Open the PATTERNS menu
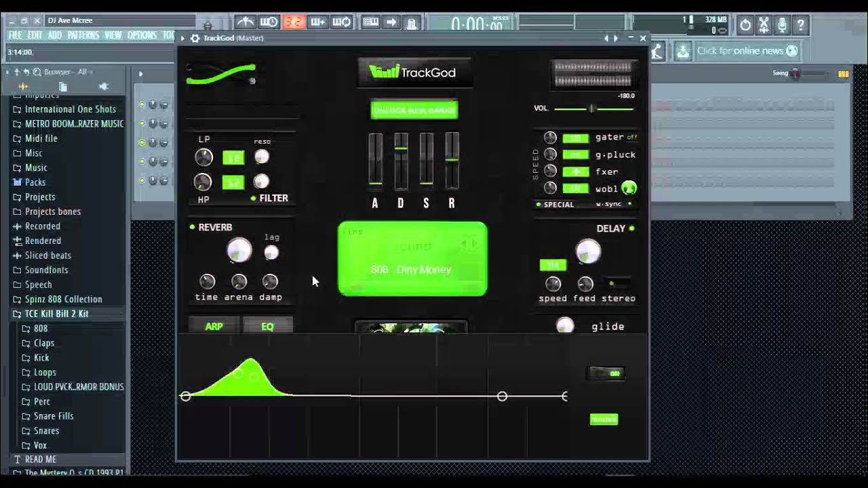Image resolution: width=868 pixels, height=488 pixels. coord(85,35)
